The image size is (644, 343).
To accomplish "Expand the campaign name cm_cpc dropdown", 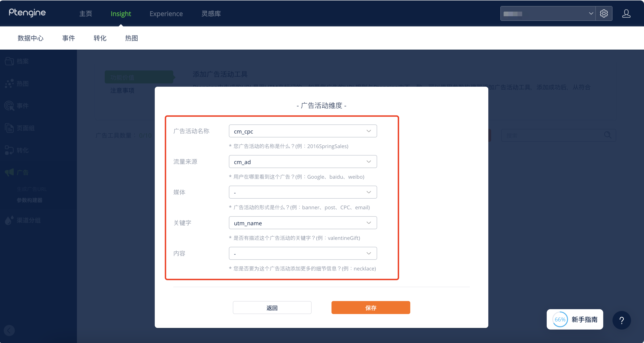I will pyautogui.click(x=303, y=131).
